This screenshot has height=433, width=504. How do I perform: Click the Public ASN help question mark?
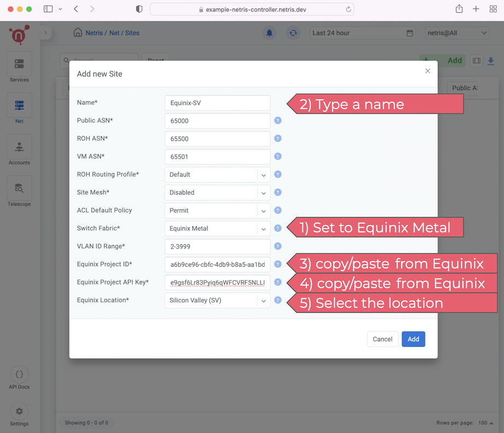tap(278, 121)
